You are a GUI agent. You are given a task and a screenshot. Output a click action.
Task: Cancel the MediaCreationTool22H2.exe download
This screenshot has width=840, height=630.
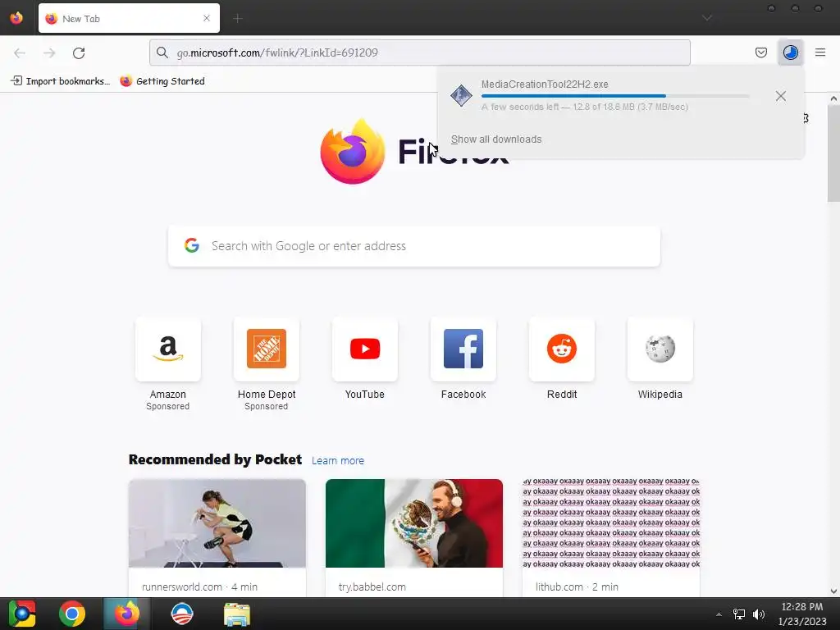[781, 96]
